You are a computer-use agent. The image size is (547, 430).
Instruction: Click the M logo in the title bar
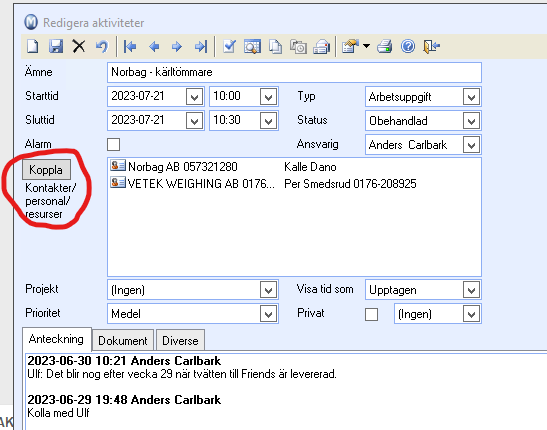(x=31, y=22)
